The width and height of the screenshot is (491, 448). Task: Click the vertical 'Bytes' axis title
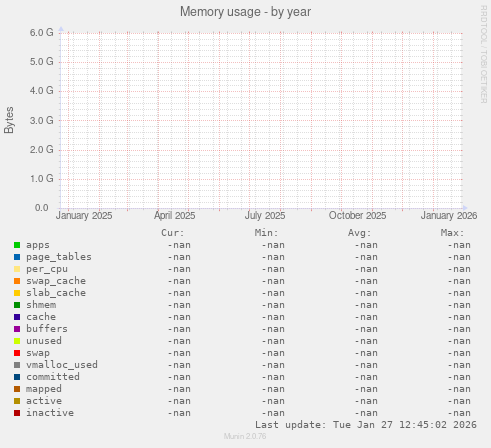[9, 120]
